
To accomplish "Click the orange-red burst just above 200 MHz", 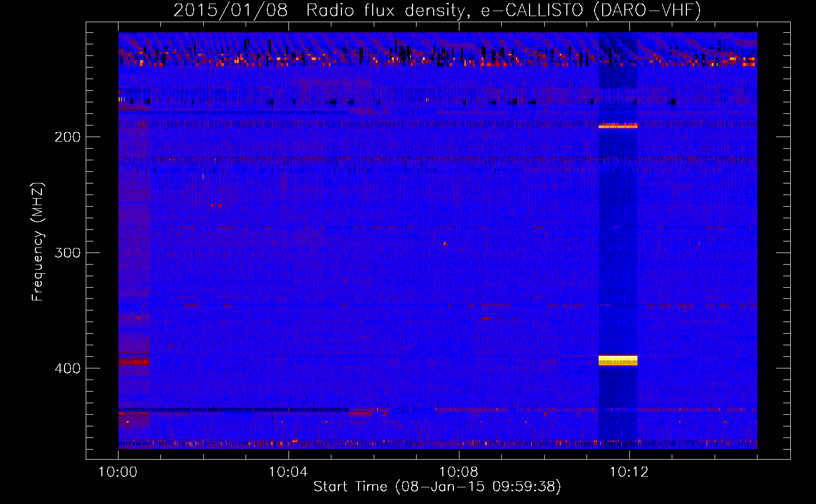I will point(618,125).
